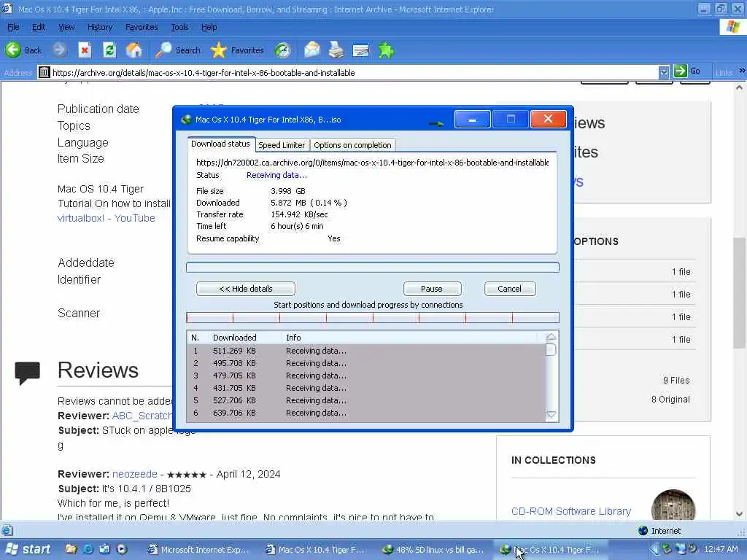The image size is (747, 560).
Task: Select connection row 3 with 479.705 KB
Action: coord(366,376)
